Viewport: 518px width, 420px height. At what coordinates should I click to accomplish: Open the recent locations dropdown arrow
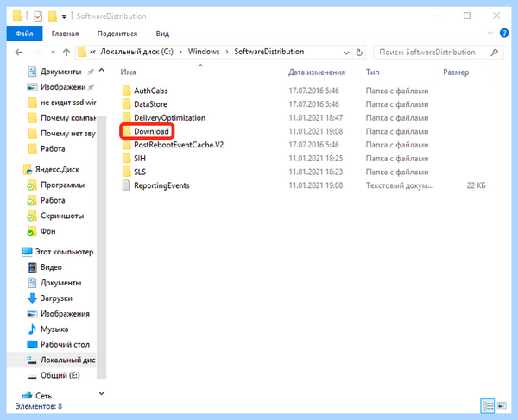53,52
